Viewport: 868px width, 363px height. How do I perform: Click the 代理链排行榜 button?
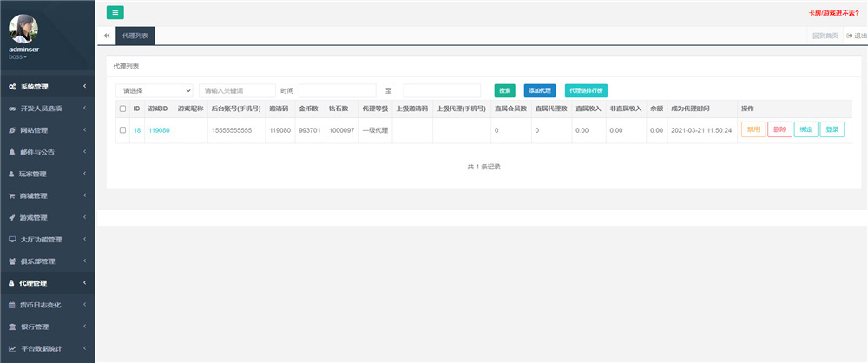587,90
